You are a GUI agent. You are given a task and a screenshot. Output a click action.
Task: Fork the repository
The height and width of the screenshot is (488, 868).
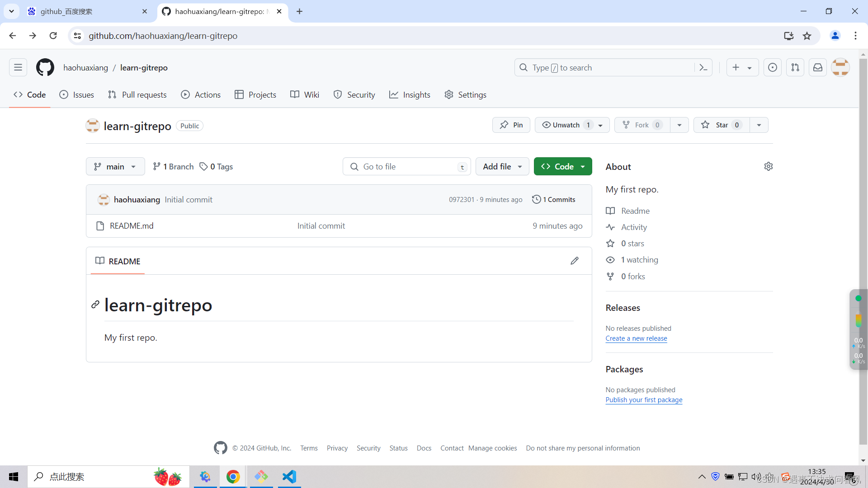click(x=642, y=125)
